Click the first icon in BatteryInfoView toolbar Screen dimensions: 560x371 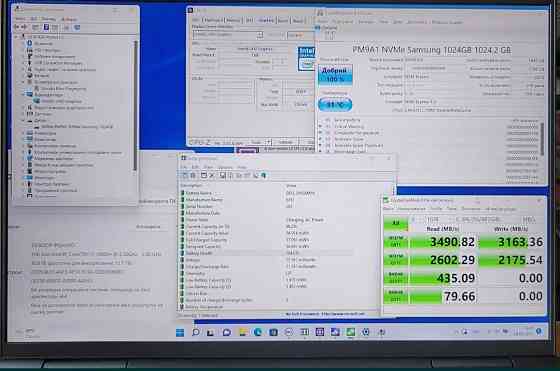185,175
